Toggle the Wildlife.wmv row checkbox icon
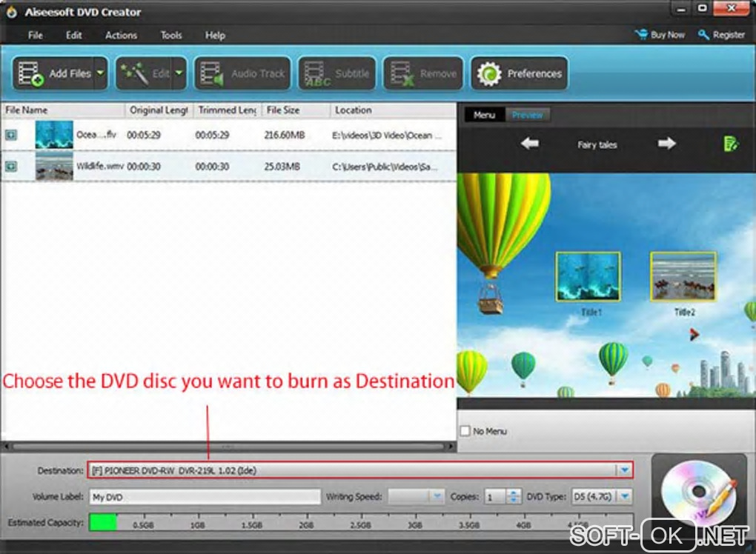The height and width of the screenshot is (554, 756). pyautogui.click(x=10, y=166)
